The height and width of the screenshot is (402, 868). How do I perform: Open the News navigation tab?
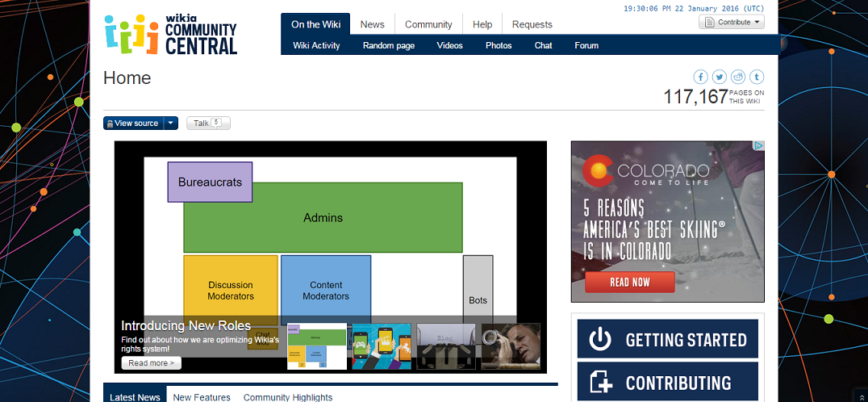pyautogui.click(x=372, y=24)
